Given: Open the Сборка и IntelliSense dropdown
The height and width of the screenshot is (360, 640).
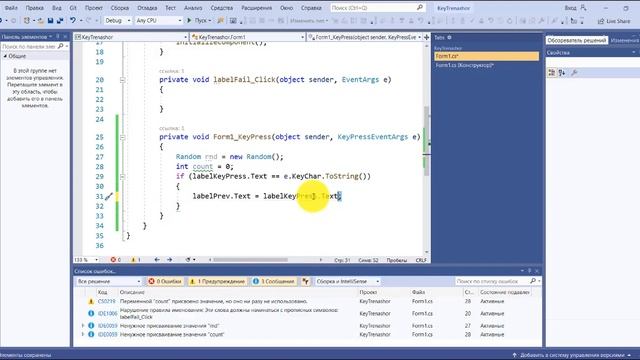Looking at the screenshot, I should (x=347, y=281).
